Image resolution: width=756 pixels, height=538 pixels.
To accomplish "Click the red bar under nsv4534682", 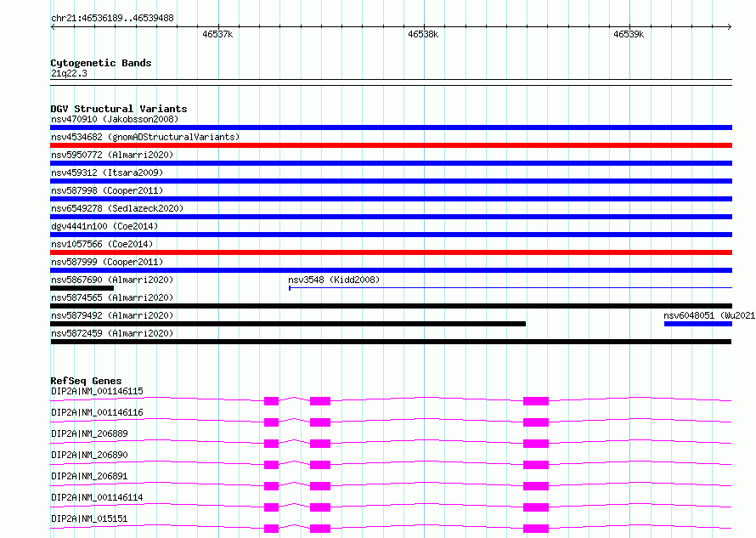I will pyautogui.click(x=391, y=145).
